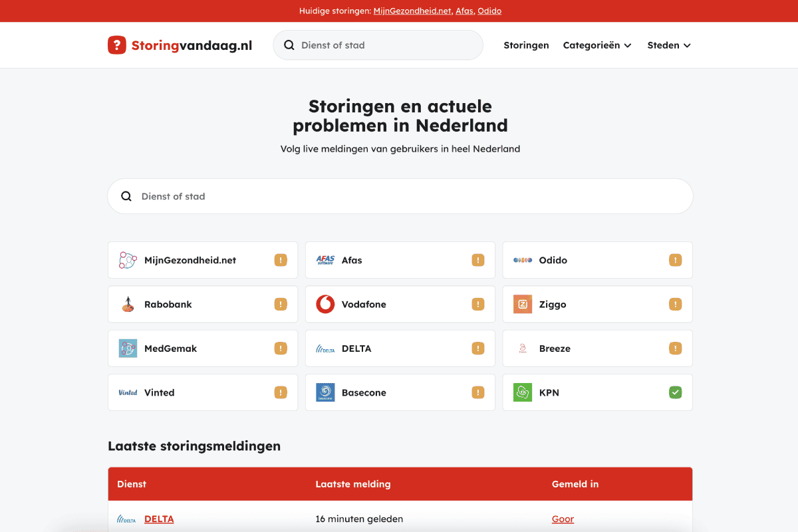The width and height of the screenshot is (798, 532).
Task: Click the Storingvandaag.nl question mark logo
Action: pos(116,45)
